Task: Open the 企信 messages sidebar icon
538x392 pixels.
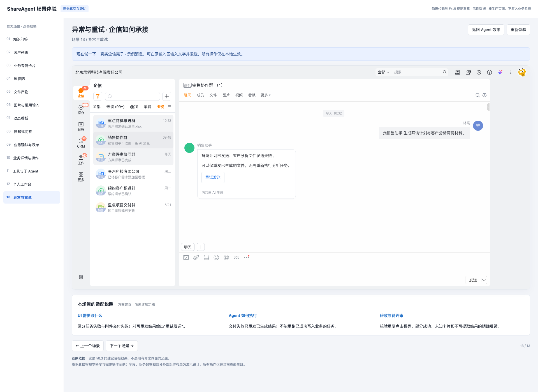Action: click(x=81, y=93)
